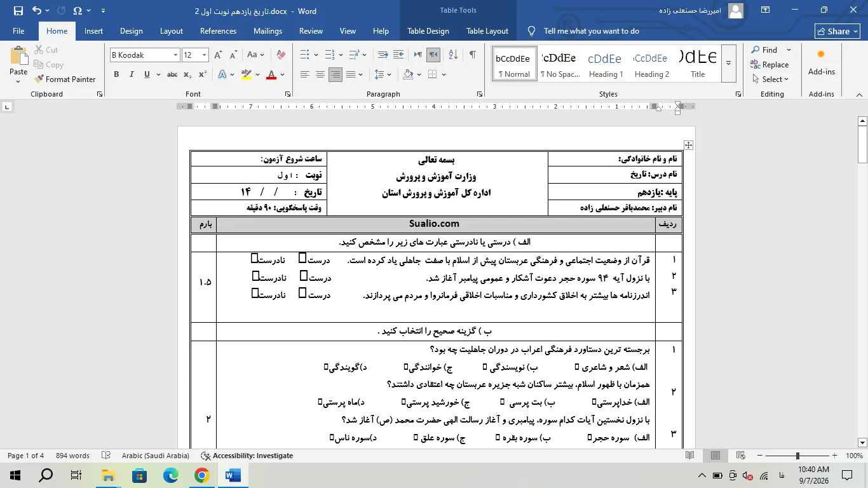868x488 pixels.
Task: Open the Select dropdown in Editing
Action: [x=770, y=79]
